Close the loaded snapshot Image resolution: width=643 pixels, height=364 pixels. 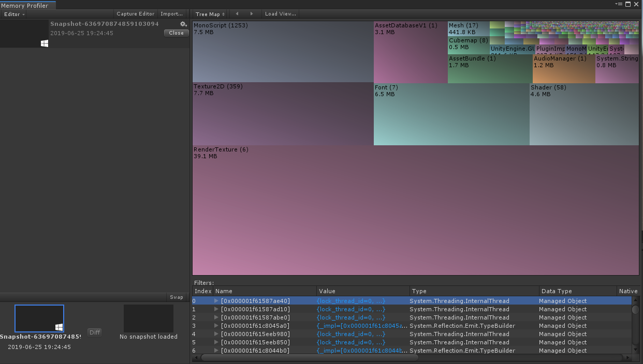point(176,33)
